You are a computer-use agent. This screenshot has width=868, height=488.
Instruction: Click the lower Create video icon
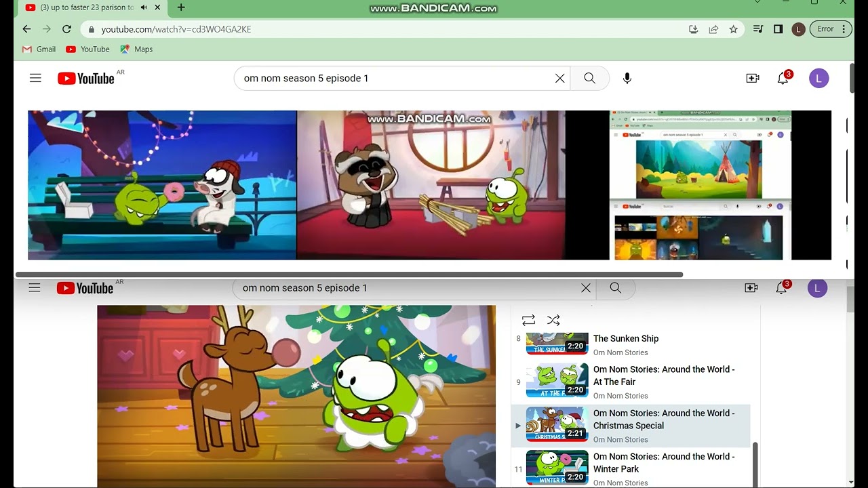tap(751, 288)
